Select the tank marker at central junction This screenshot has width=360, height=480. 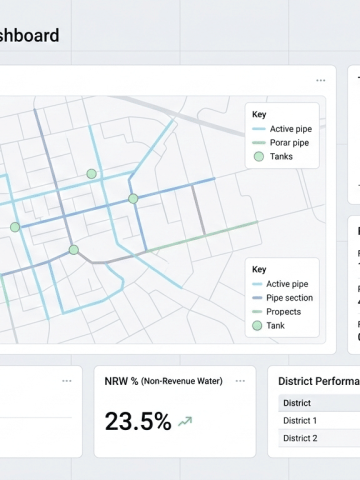pyautogui.click(x=133, y=199)
